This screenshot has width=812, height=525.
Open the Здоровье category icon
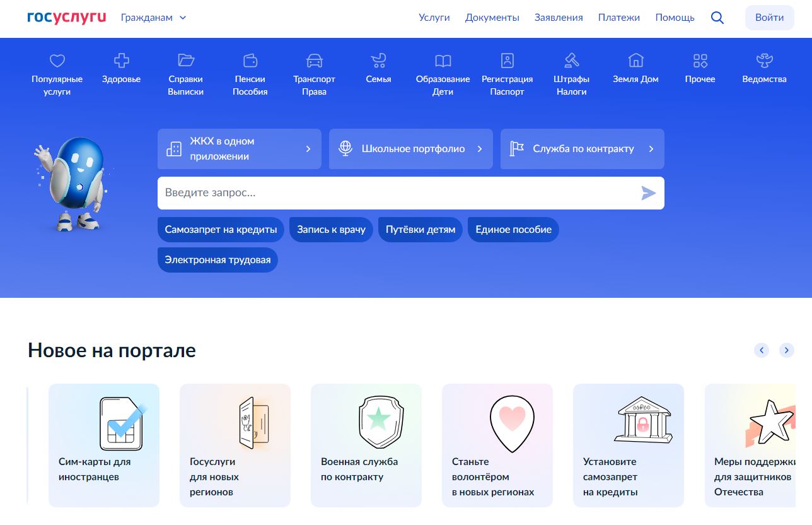click(x=121, y=61)
